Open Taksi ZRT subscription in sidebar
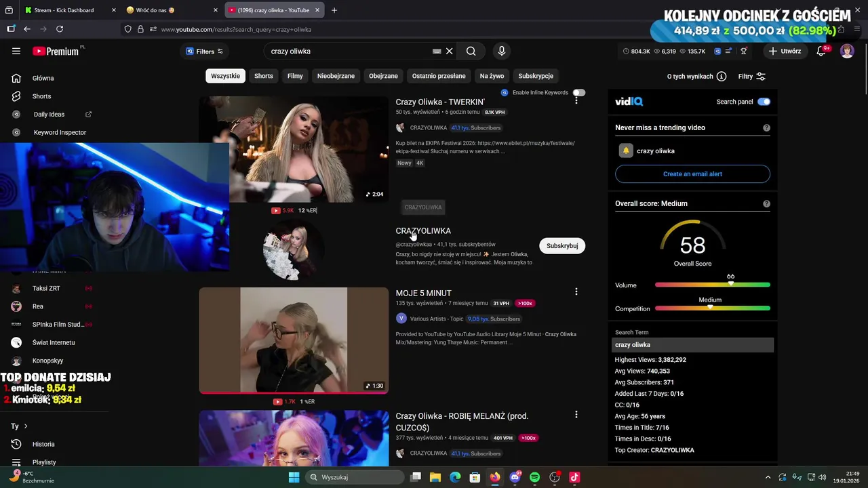The height and width of the screenshot is (488, 868). coord(46,288)
